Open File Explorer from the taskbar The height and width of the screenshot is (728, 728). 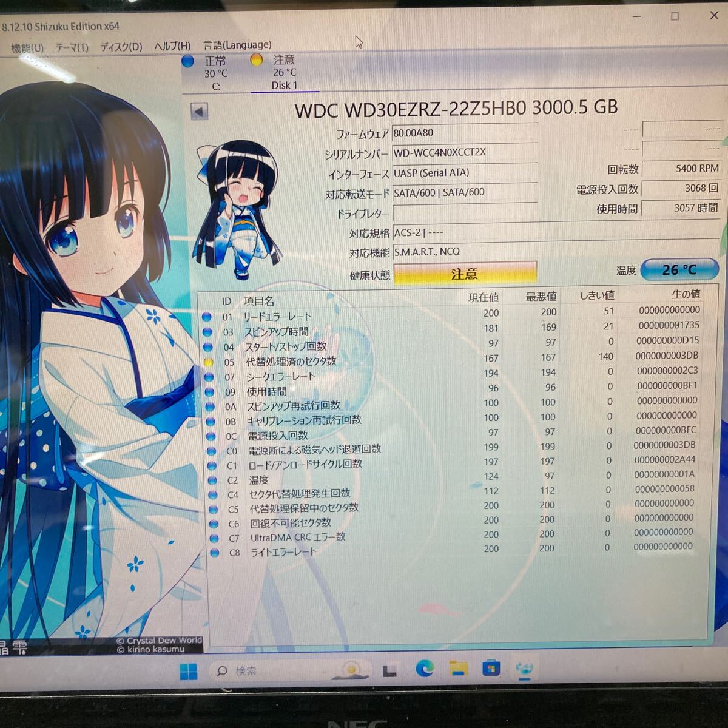pyautogui.click(x=458, y=669)
